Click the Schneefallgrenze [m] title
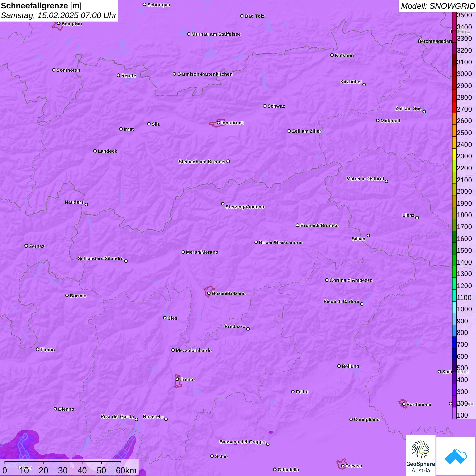The height and width of the screenshot is (476, 476). [41, 6]
